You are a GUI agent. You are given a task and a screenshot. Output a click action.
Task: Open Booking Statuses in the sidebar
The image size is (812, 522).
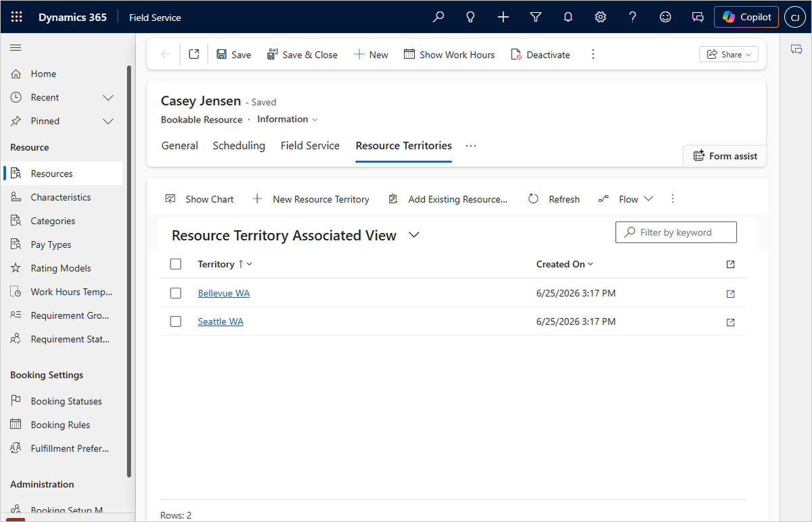(x=63, y=401)
